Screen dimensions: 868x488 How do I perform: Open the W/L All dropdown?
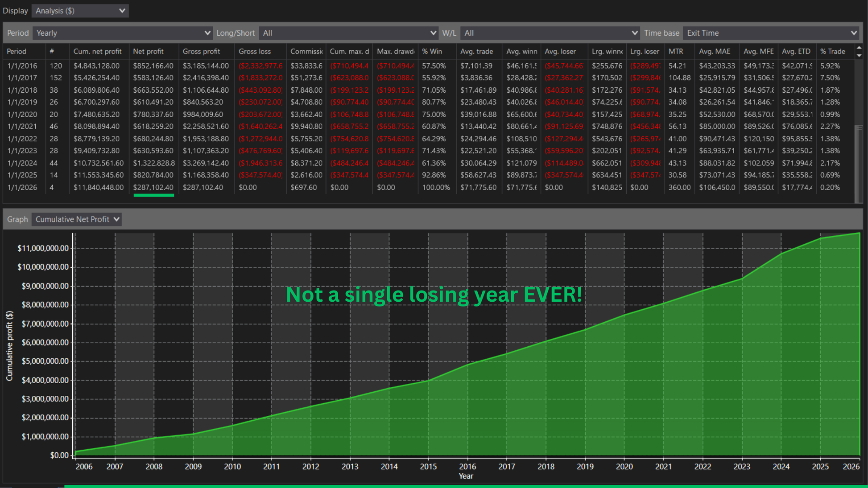click(x=550, y=33)
